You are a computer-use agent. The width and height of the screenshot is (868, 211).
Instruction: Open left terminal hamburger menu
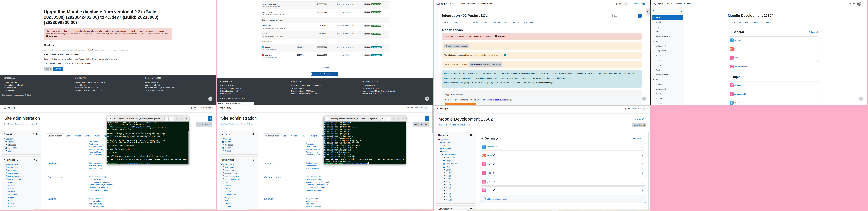tap(171, 119)
